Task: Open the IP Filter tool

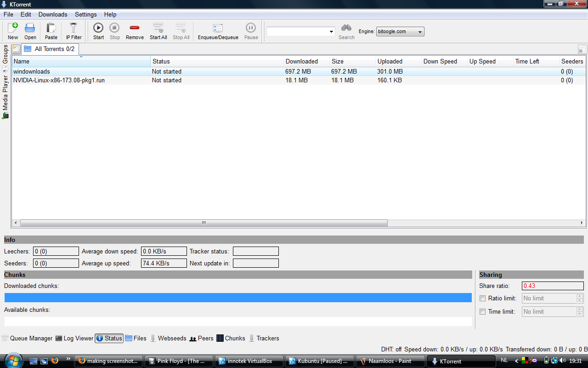Action: click(73, 31)
